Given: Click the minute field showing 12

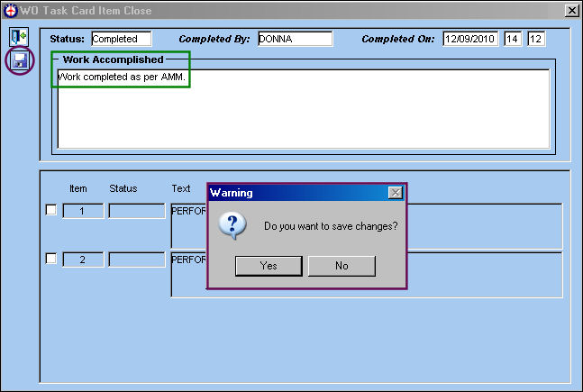Looking at the screenshot, I should click(x=536, y=39).
